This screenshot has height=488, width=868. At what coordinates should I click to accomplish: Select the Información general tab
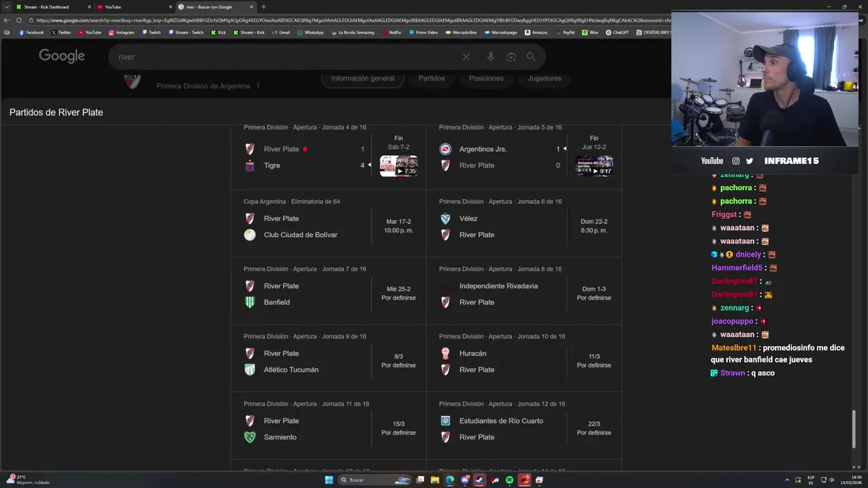[363, 79]
